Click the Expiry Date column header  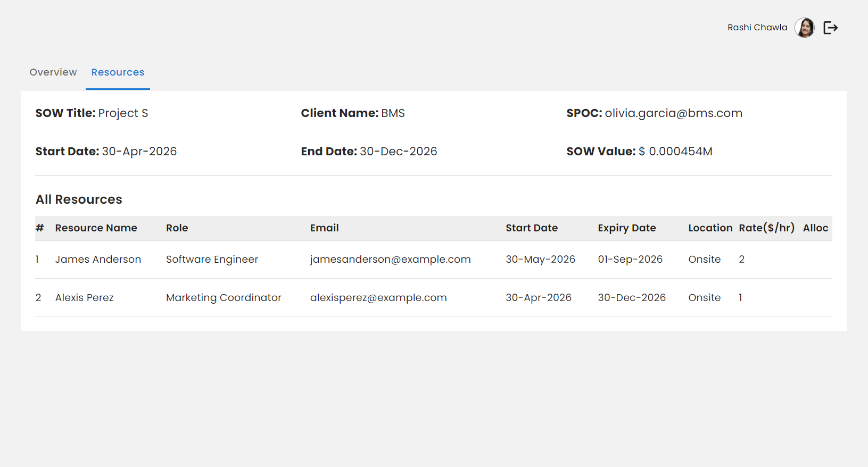point(626,228)
